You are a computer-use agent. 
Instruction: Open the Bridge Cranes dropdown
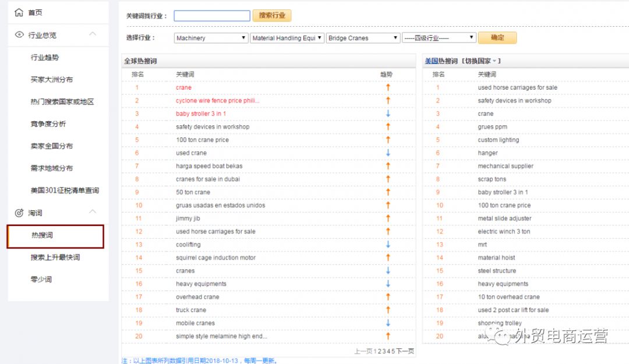(x=363, y=38)
